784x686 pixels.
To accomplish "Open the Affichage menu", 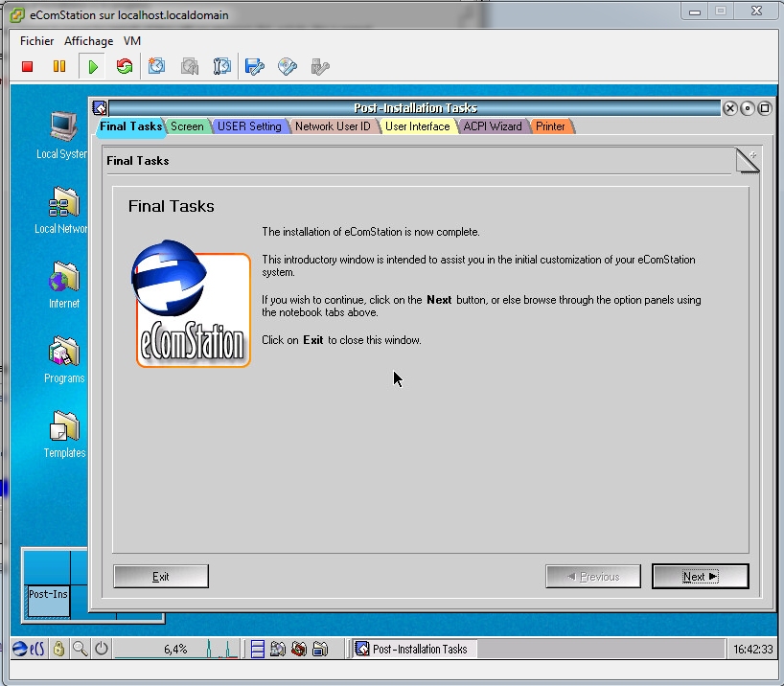I will click(88, 41).
